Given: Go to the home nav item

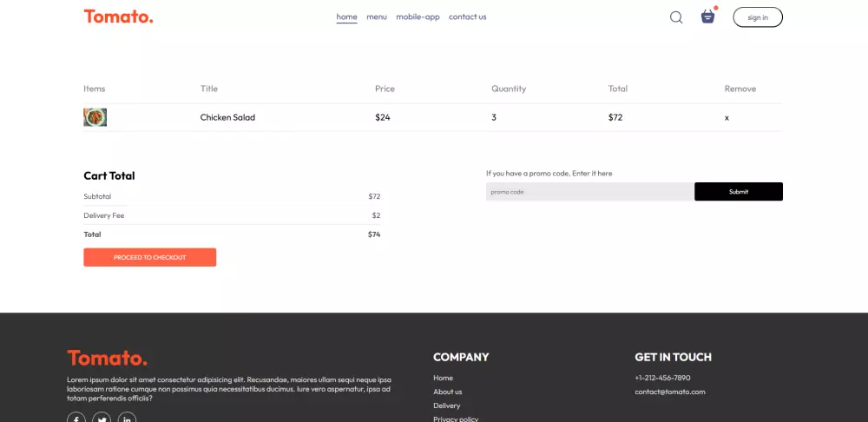Looking at the screenshot, I should [346, 16].
